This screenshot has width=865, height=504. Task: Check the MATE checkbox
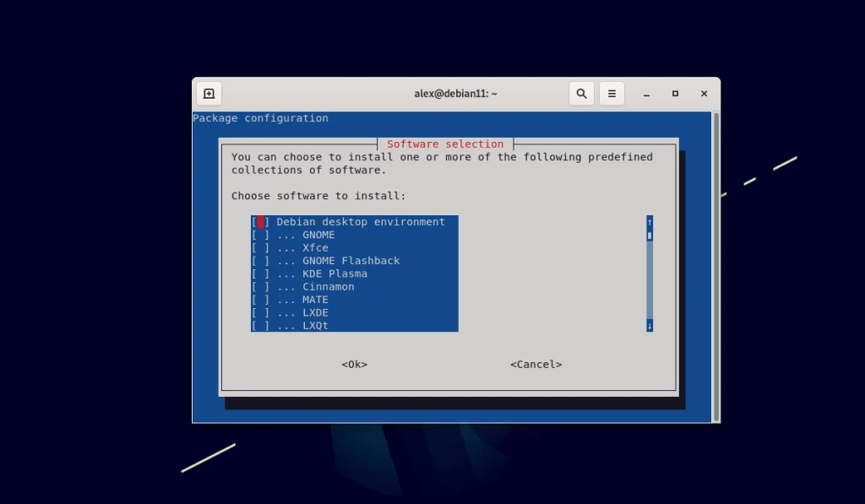pyautogui.click(x=258, y=299)
